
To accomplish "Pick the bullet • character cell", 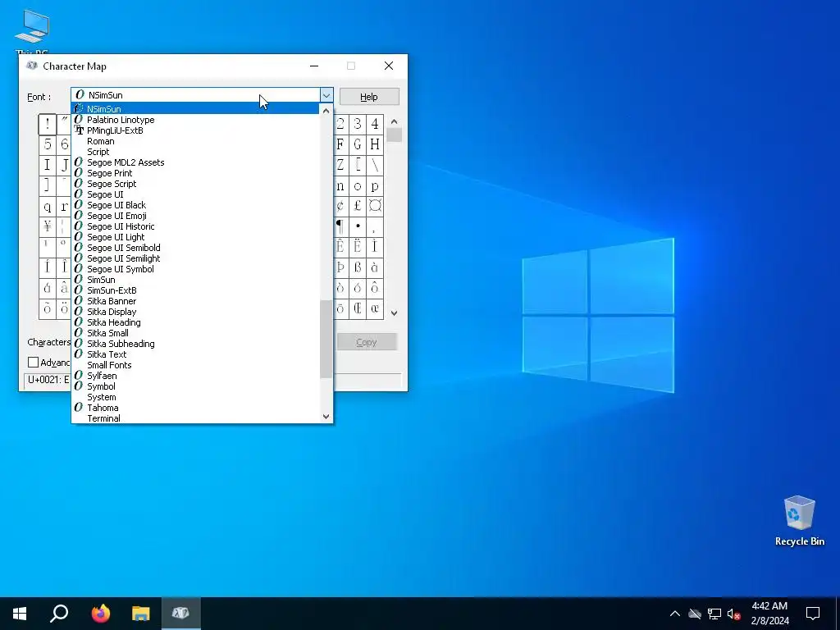I will click(x=358, y=226).
